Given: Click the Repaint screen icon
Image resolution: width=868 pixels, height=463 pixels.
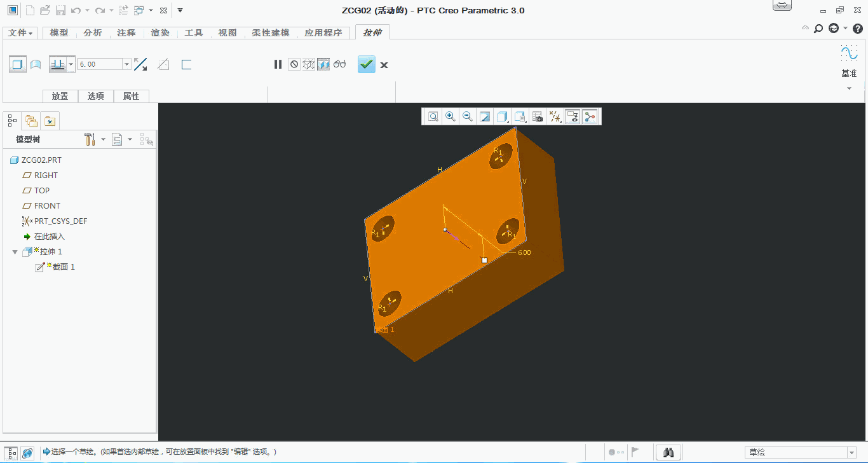Looking at the screenshot, I should click(x=485, y=116).
